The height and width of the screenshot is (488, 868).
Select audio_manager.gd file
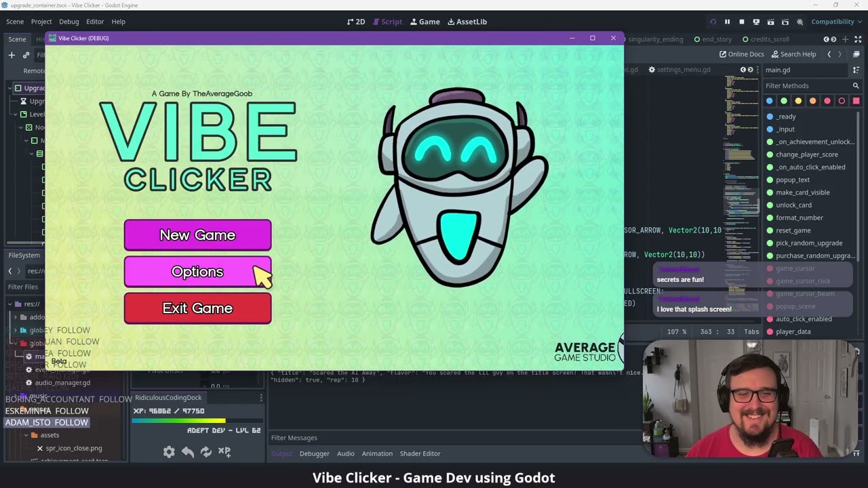pos(62,383)
